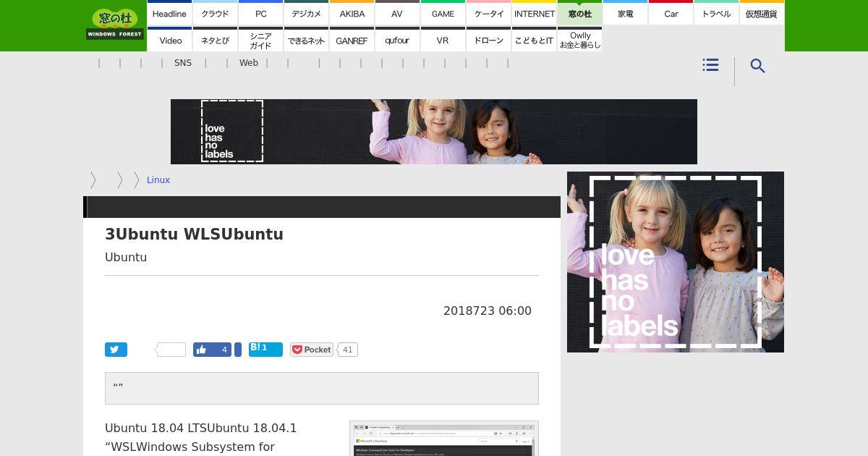Viewport: 868px width, 456px height.
Task: Click article headline '3Ubuntu WLSUbuntu'
Action: click(194, 235)
